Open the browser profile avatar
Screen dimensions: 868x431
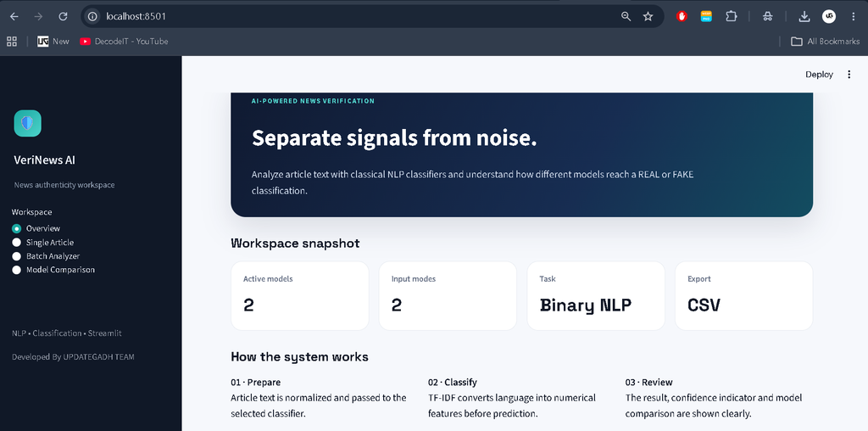tap(829, 17)
